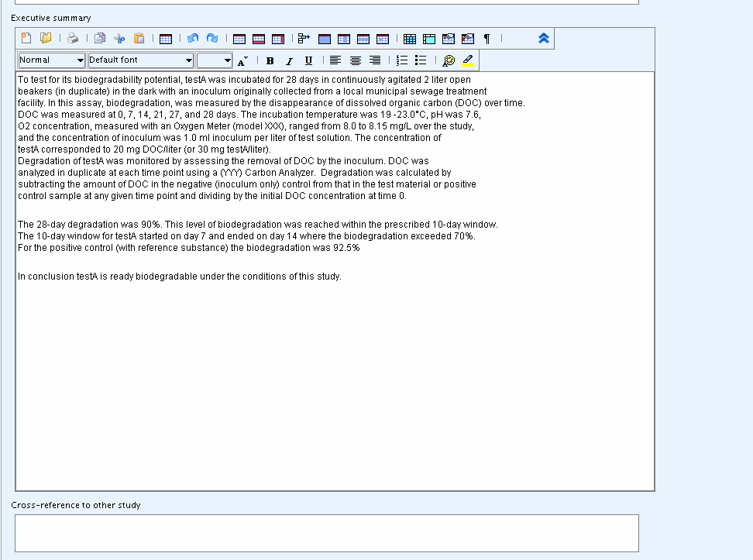Click the yellow highlight color tool
The height and width of the screenshot is (560, 753).
coord(468,60)
